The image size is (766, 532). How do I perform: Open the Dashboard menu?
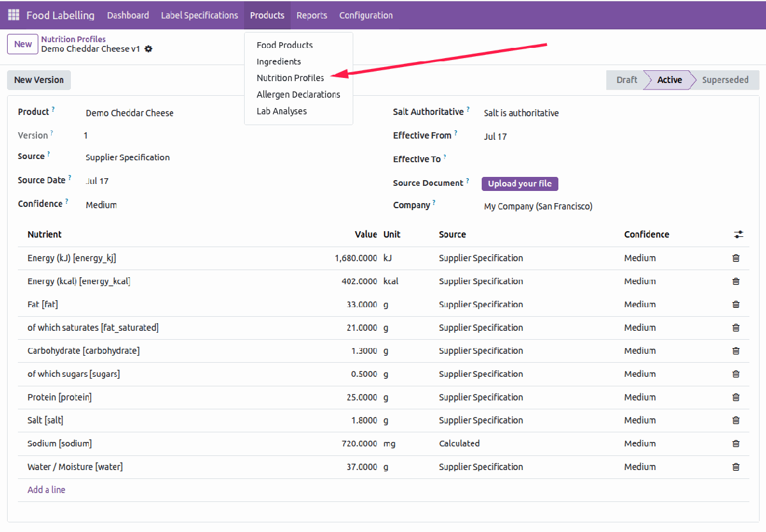tap(128, 15)
